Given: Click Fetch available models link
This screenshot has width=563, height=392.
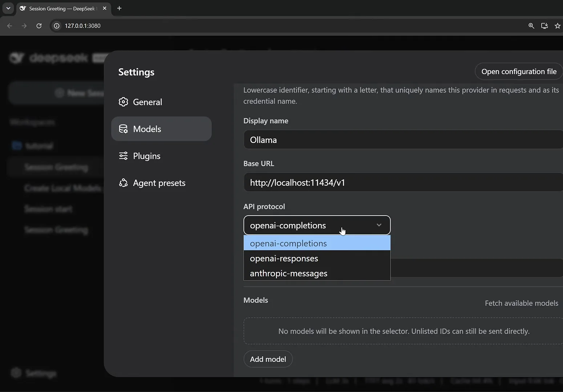Looking at the screenshot, I should pos(521,303).
